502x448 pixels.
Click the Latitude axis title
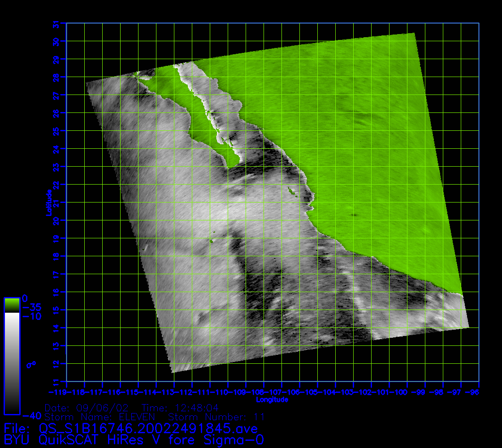[x=48, y=202]
